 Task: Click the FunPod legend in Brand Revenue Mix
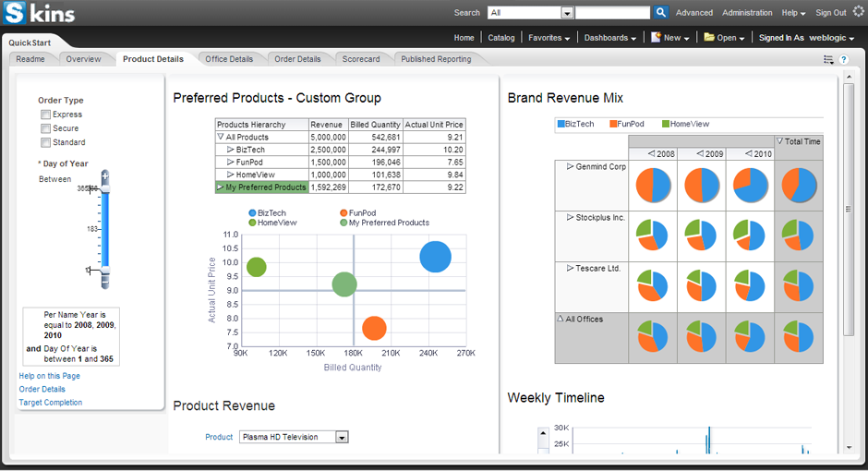627,124
